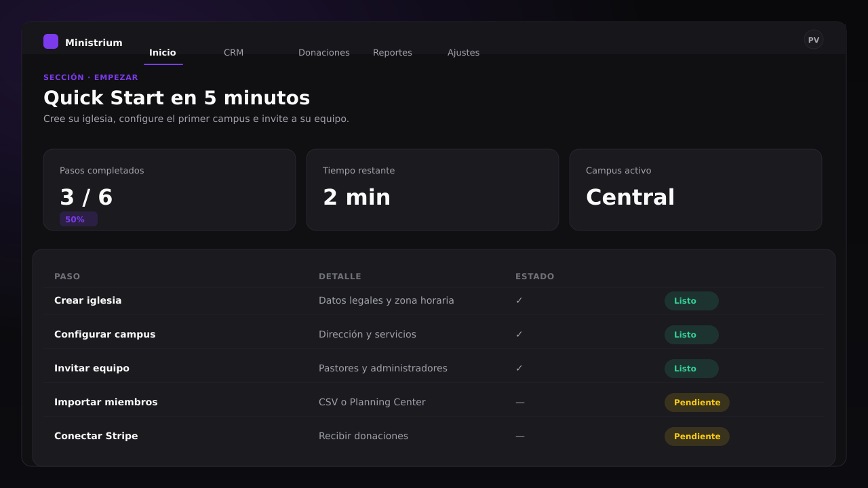Click 'Pastores y administradores' detail
This screenshot has width=868, height=488.
click(x=383, y=368)
